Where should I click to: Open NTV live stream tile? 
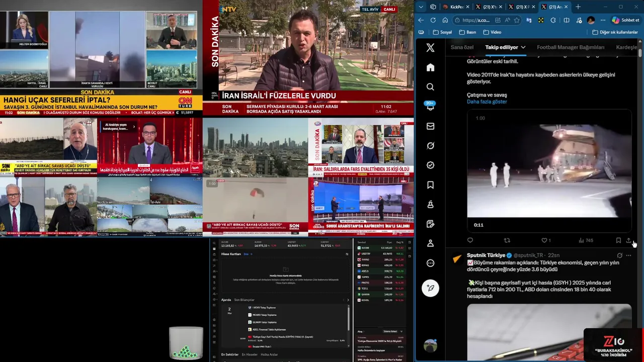(308, 58)
